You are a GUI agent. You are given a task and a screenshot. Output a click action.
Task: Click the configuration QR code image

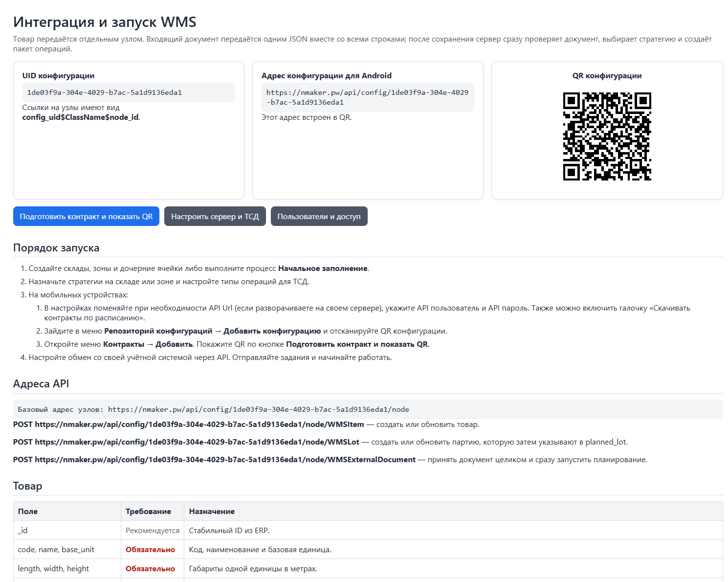(x=607, y=136)
